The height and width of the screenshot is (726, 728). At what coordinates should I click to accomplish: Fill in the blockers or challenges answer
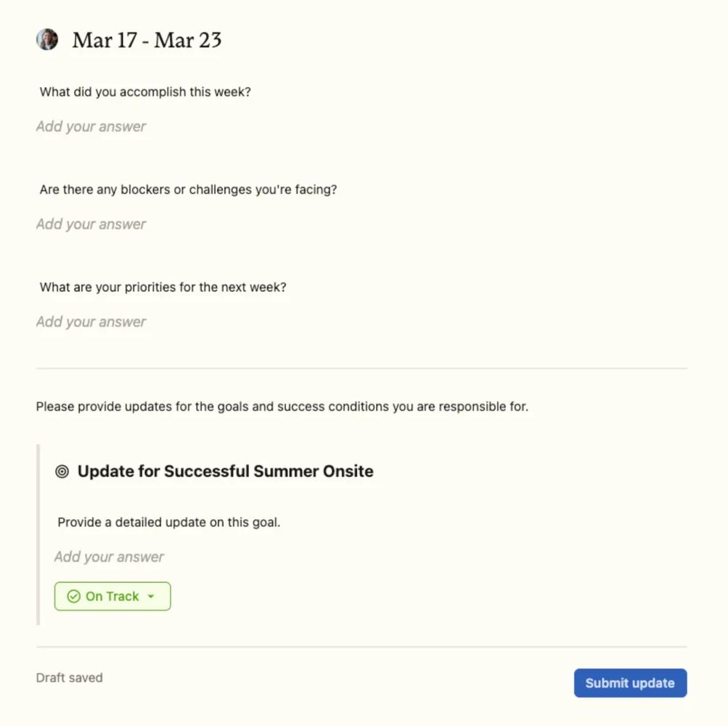pos(361,224)
